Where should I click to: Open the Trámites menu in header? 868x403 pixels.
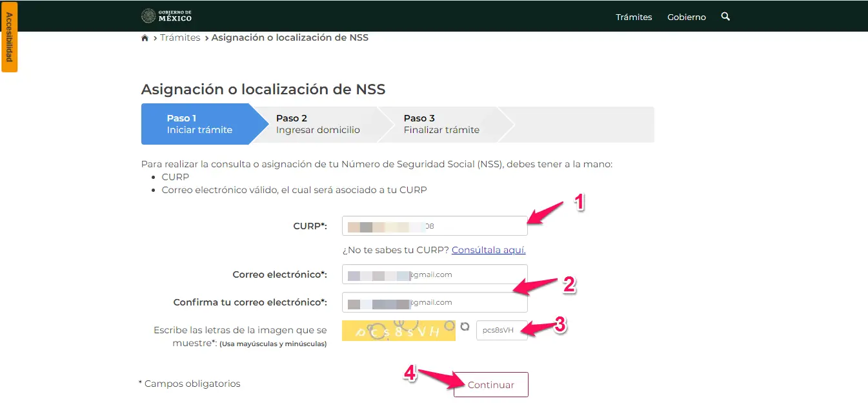coord(634,17)
